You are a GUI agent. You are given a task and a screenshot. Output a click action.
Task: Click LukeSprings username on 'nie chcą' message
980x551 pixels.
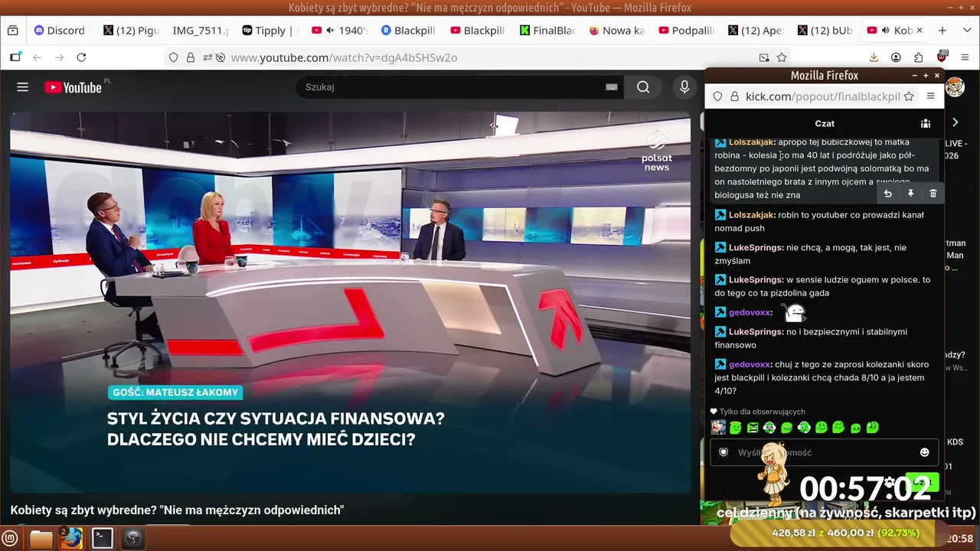click(x=756, y=248)
